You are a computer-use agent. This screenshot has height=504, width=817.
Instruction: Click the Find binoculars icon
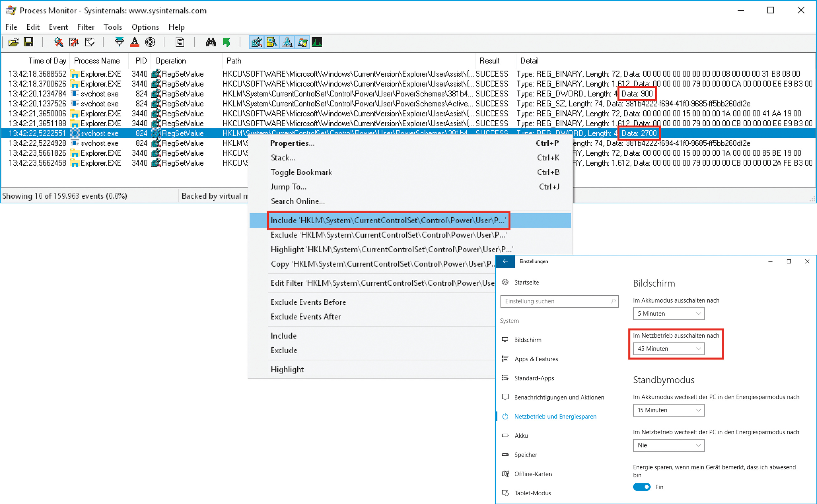click(x=211, y=42)
